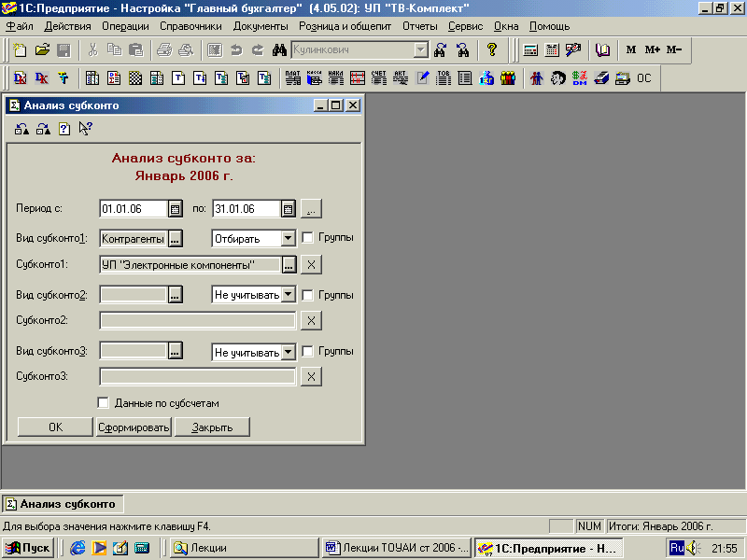The width and height of the screenshot is (747, 560).
Task: Click the УП "Электронные компоненты" field
Action: 190,265
